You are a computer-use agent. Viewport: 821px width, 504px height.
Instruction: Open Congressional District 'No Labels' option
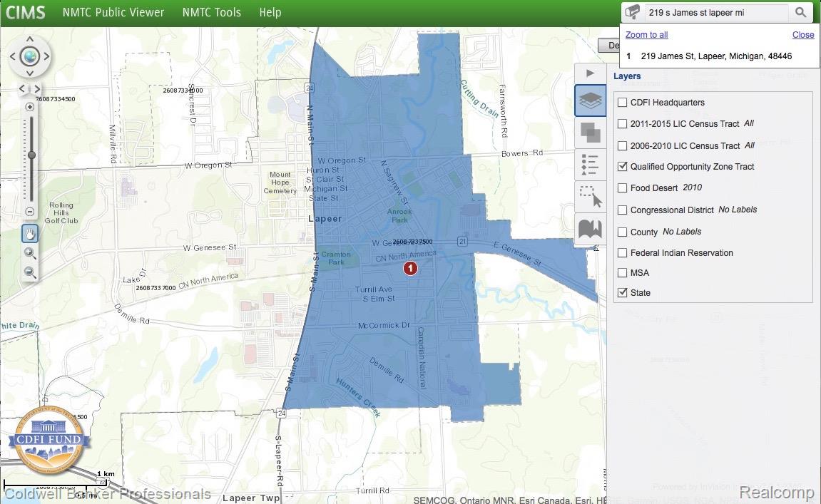[x=738, y=210]
